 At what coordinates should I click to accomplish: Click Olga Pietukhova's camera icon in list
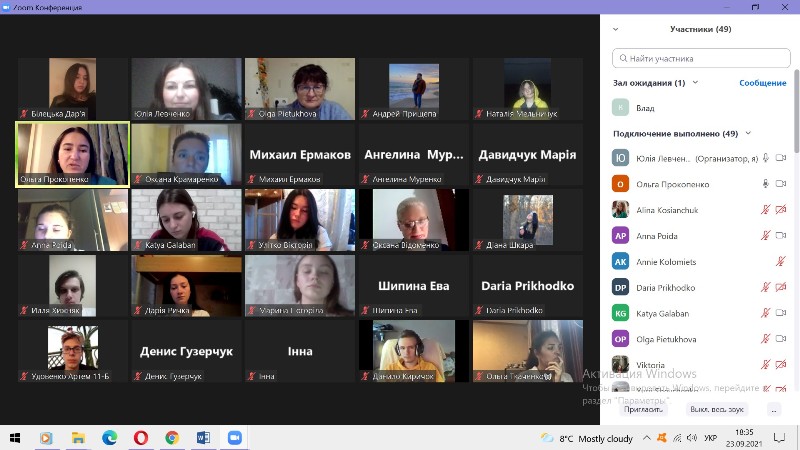[x=781, y=339]
